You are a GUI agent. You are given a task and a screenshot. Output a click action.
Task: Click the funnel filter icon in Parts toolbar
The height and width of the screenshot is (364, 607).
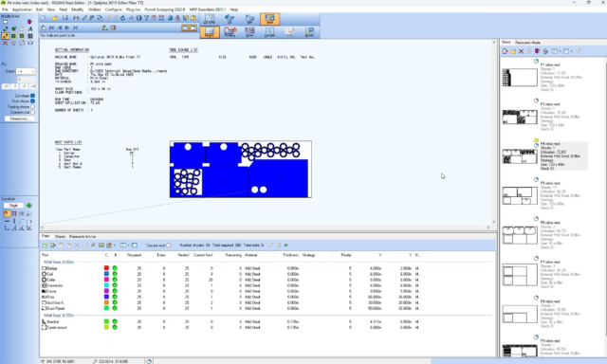[270, 246]
